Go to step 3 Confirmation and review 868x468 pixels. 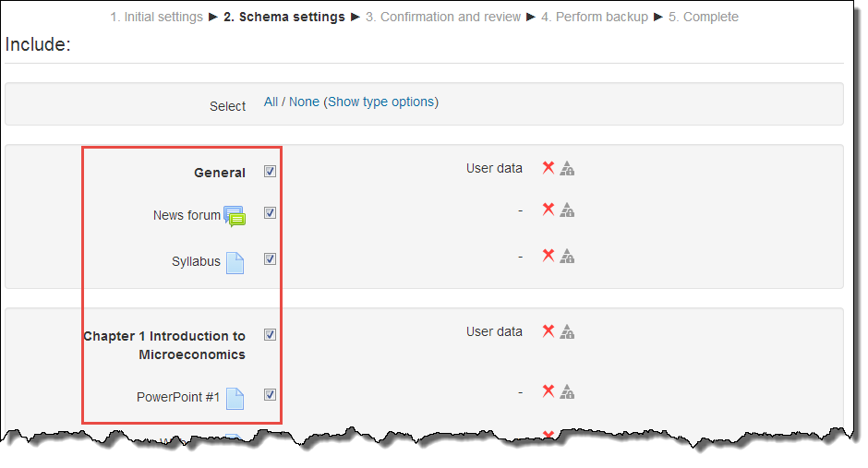coord(442,17)
